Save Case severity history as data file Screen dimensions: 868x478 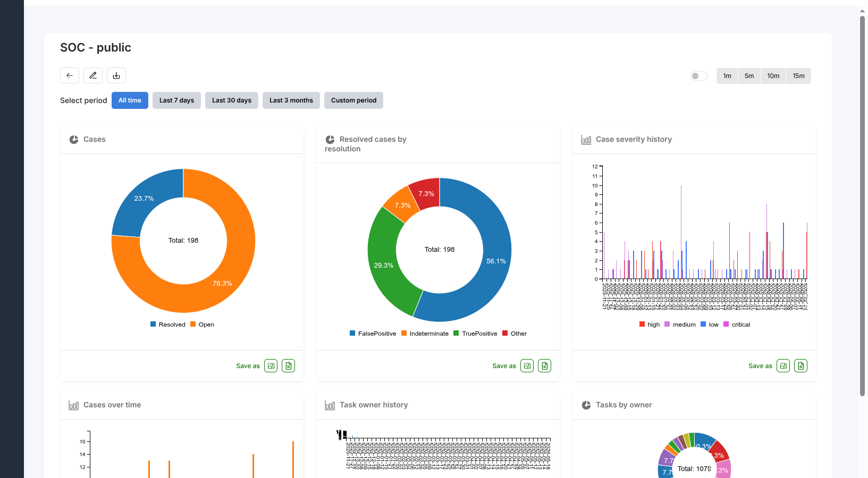pos(801,366)
